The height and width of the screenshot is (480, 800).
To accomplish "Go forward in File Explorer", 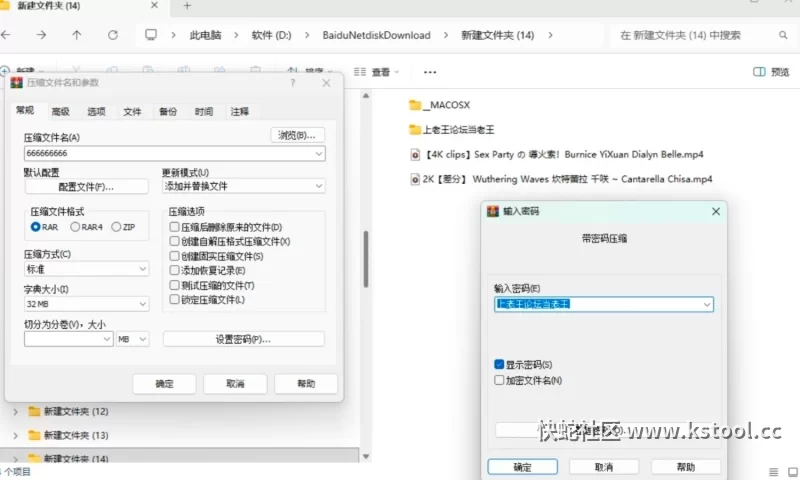I will click(41, 35).
